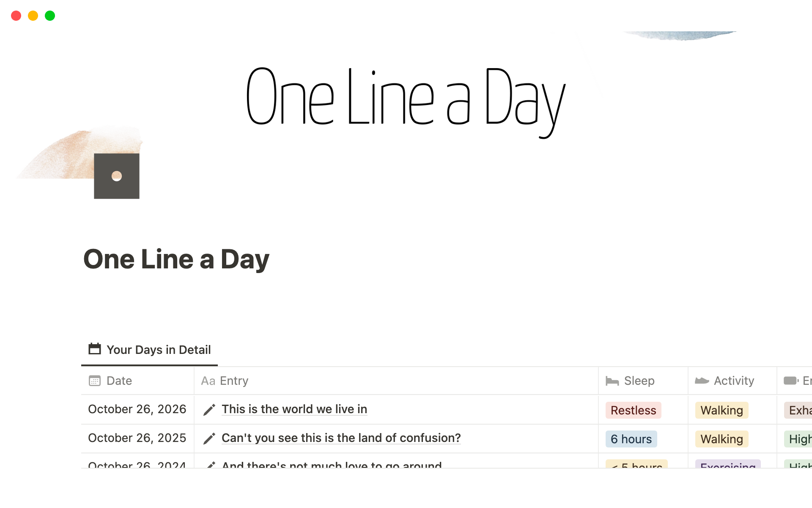Select the Your Days in Detail tab

pos(150,350)
